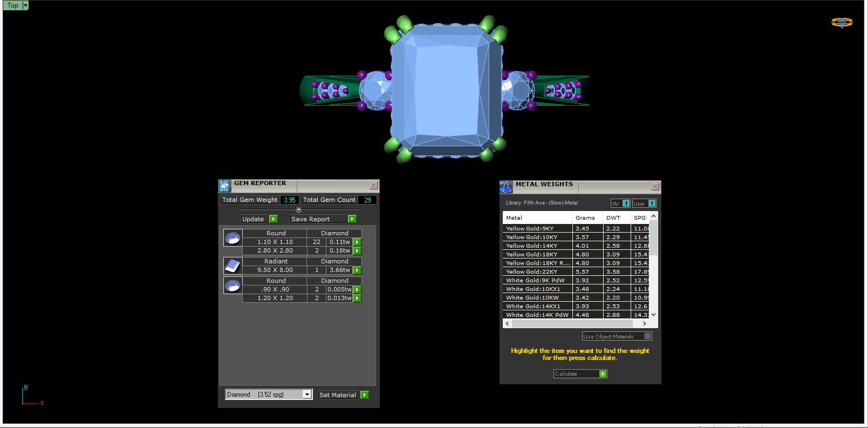This screenshot has width=868, height=428.
Task: Open the Diamond material dropdown
Action: (x=306, y=395)
